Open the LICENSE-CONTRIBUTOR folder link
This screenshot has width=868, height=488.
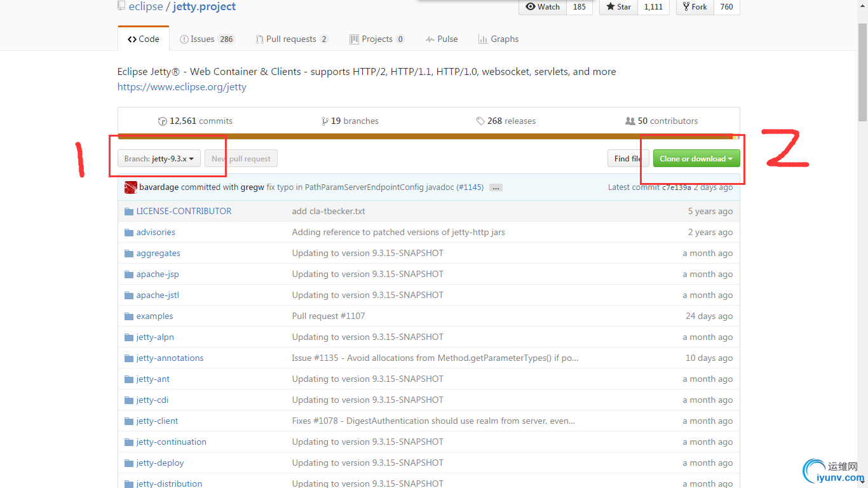(184, 212)
